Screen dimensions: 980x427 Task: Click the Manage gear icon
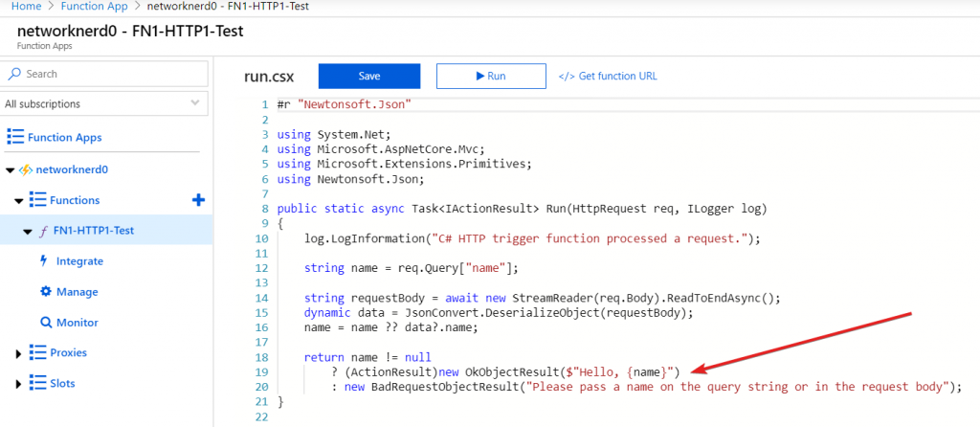point(46,291)
